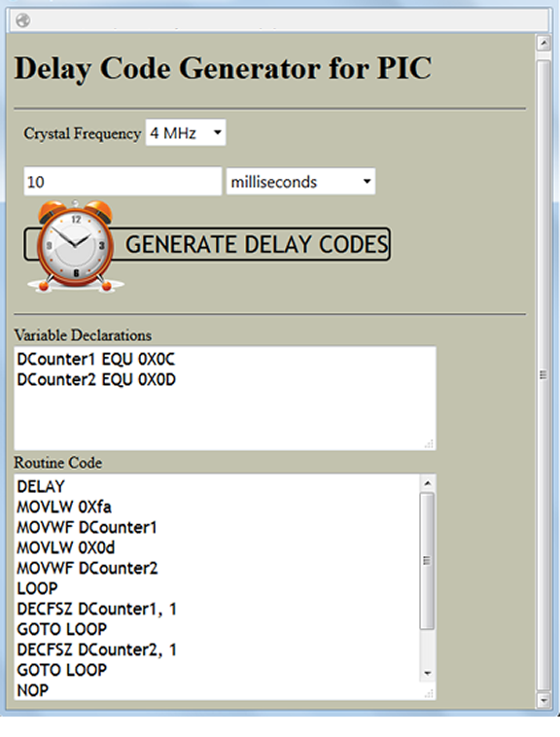
Task: Click the resize grip of Variable Declarations box
Action: point(430,444)
